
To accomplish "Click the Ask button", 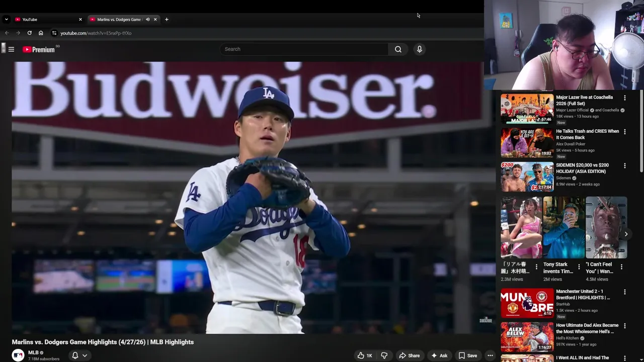I will click(x=439, y=355).
